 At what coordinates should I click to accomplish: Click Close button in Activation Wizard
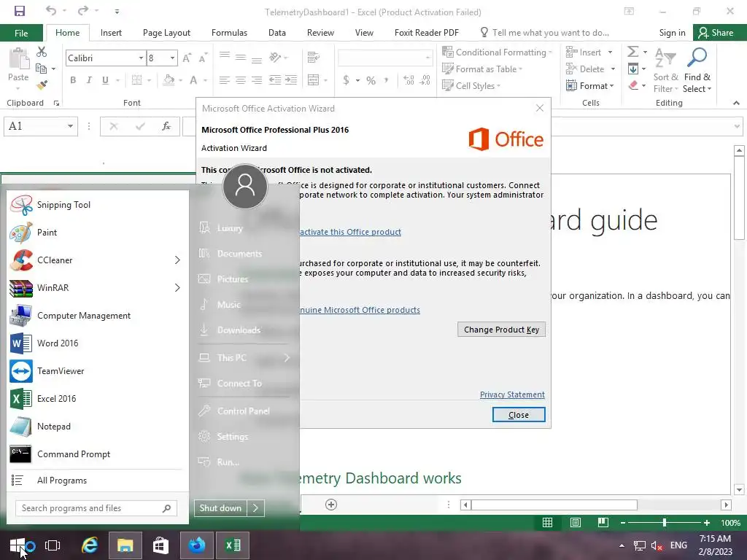tap(519, 415)
